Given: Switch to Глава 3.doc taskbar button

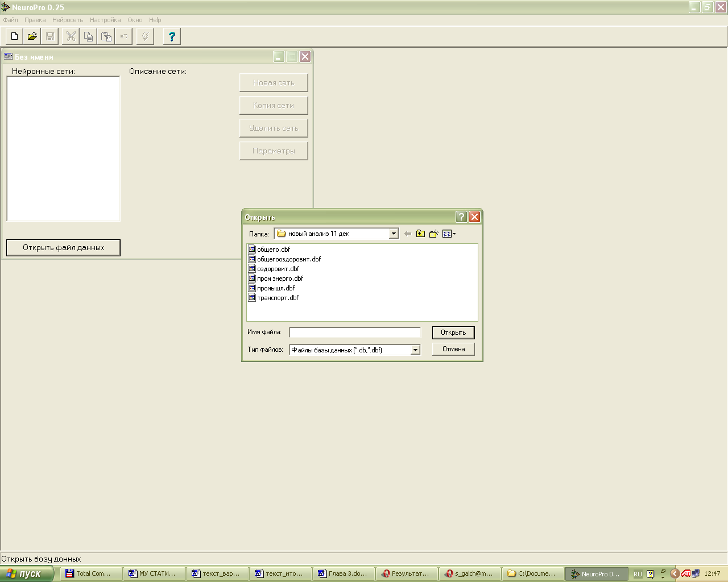Looking at the screenshot, I should point(343,573).
